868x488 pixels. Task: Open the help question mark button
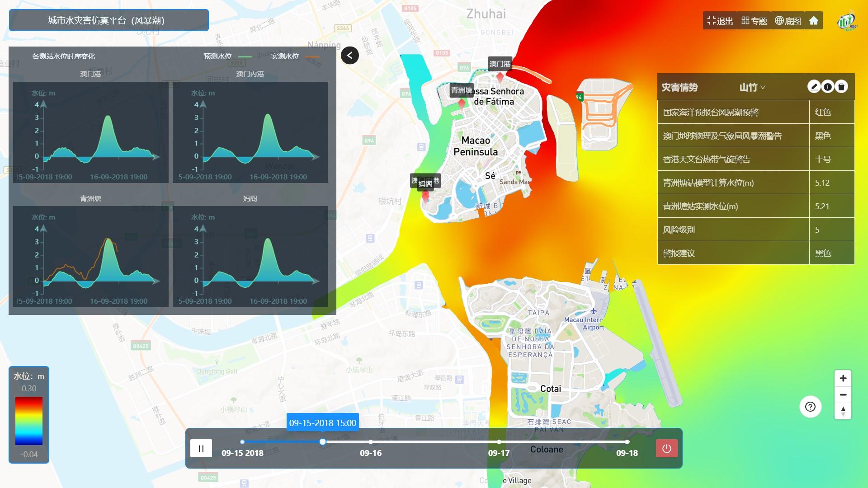click(x=811, y=407)
